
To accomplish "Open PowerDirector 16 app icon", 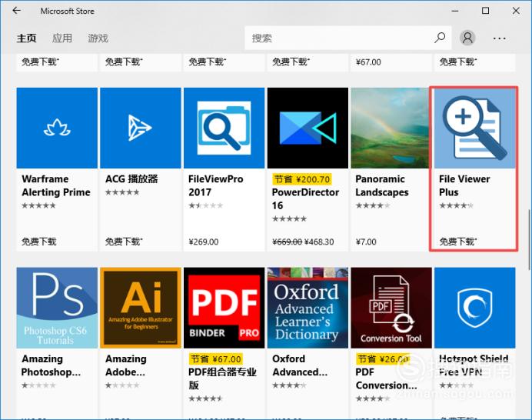I will click(308, 128).
